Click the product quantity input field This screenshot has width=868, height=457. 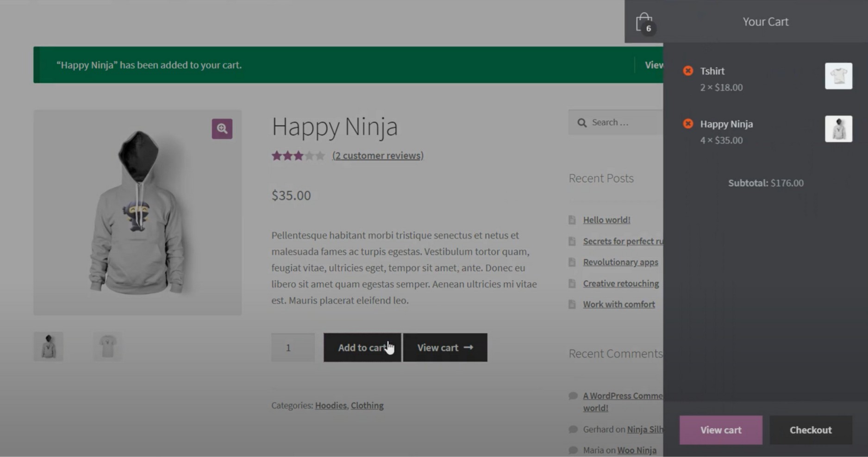point(293,348)
